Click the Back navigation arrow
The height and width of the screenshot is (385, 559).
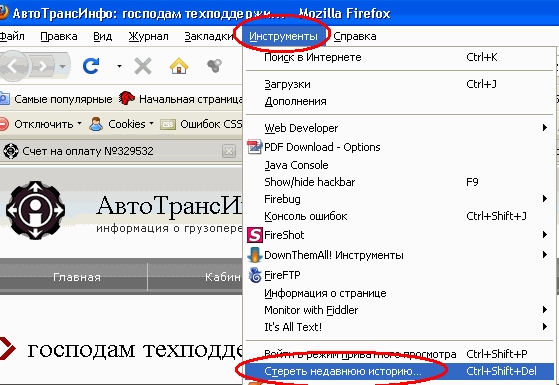pos(13,66)
